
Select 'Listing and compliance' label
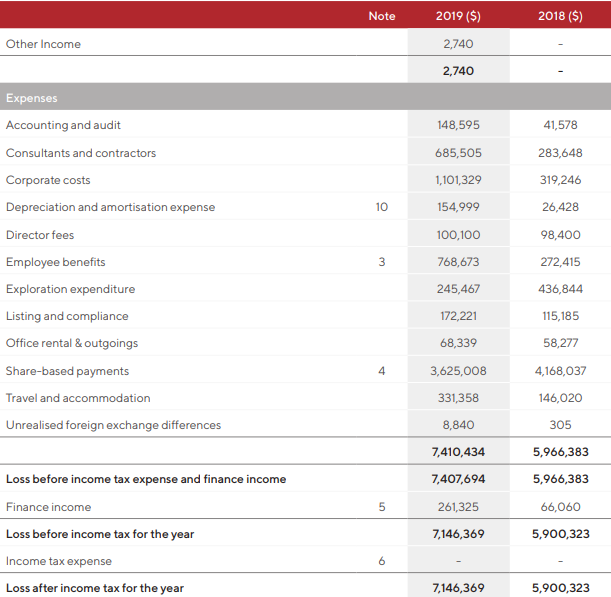pos(67,316)
